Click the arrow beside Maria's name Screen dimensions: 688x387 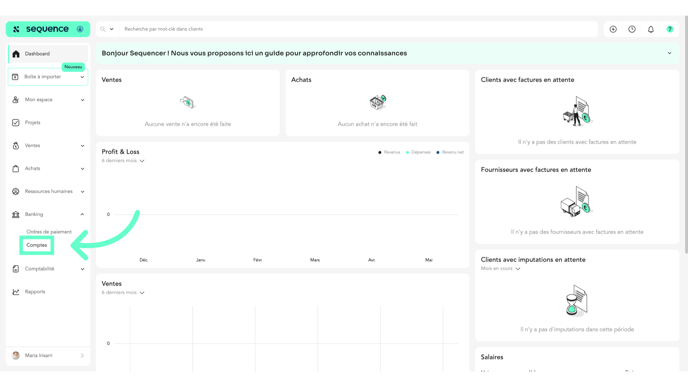pyautogui.click(x=82, y=356)
